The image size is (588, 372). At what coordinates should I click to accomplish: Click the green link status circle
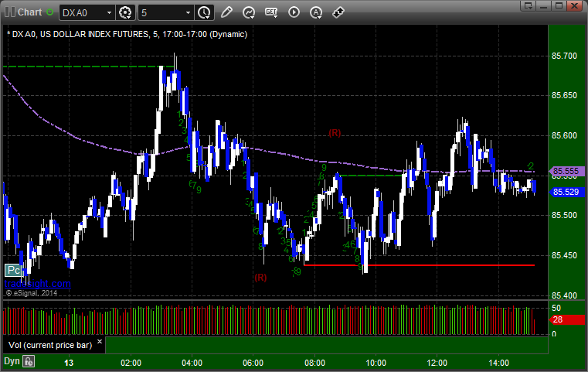coord(50,12)
